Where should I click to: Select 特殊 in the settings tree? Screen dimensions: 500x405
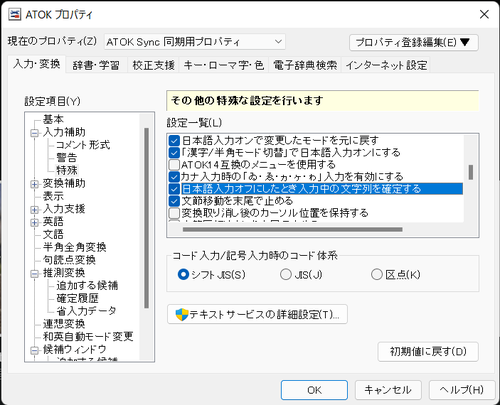(x=67, y=170)
